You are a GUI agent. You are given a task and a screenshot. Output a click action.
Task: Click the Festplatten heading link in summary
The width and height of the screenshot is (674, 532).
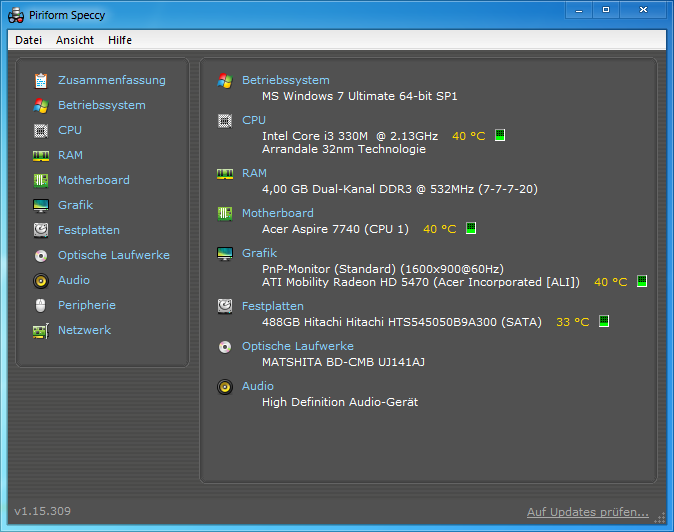[x=273, y=306]
